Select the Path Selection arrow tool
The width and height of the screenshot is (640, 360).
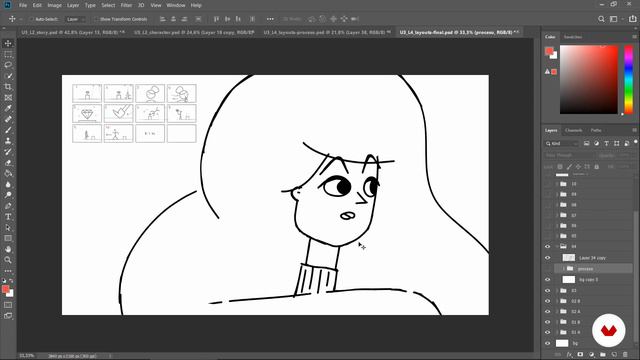(8, 227)
